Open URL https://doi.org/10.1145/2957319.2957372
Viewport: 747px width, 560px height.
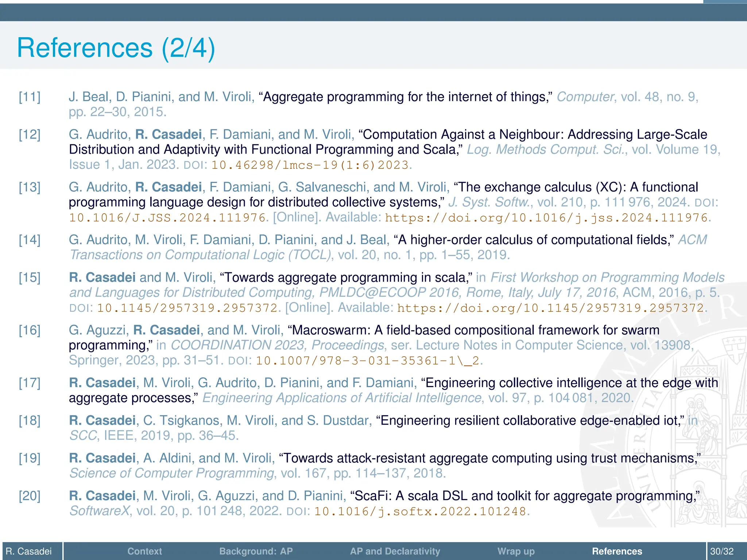click(x=550, y=308)
